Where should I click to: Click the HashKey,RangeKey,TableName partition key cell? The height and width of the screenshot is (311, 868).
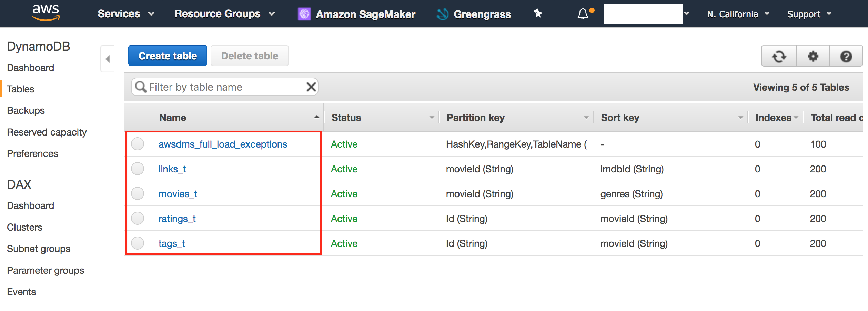click(x=516, y=144)
